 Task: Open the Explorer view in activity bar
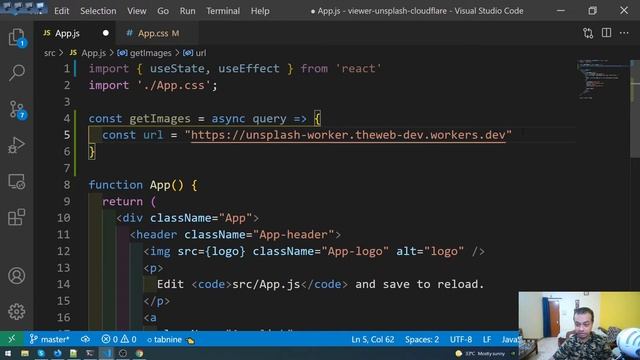point(17,37)
